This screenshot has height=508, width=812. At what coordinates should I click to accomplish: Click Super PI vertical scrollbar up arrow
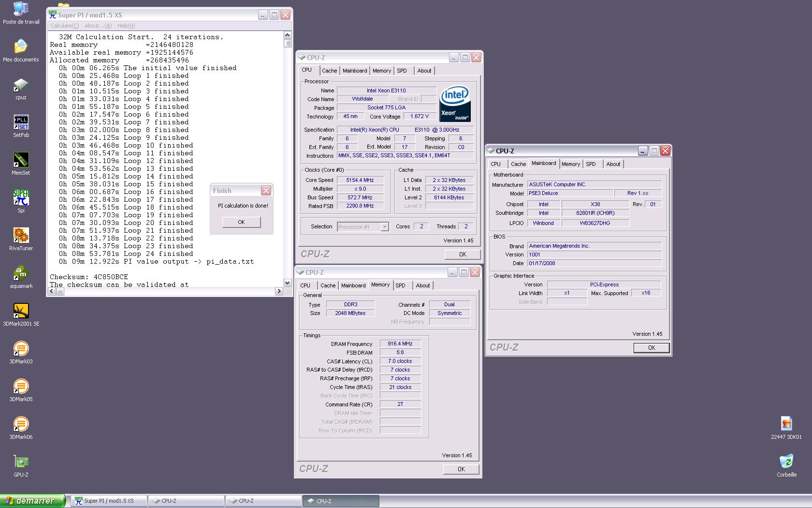287,35
